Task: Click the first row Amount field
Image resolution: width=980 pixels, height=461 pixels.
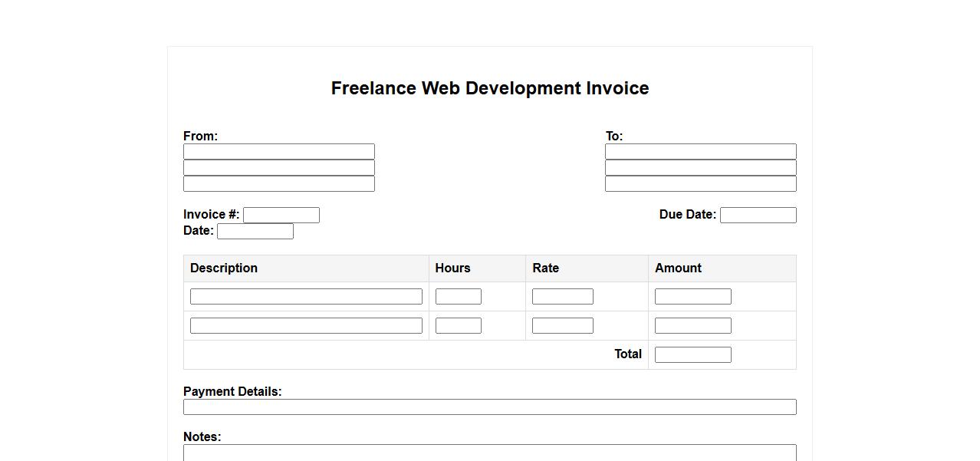Action: pos(692,297)
